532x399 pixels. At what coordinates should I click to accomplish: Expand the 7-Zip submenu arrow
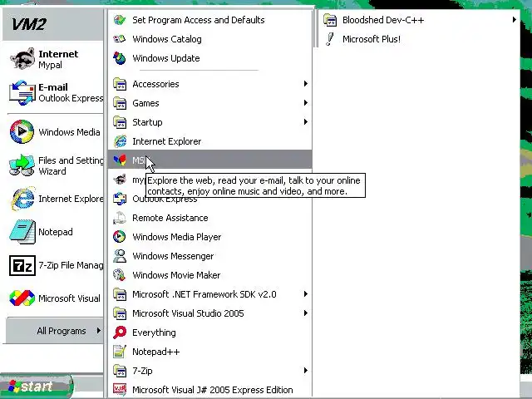305,371
